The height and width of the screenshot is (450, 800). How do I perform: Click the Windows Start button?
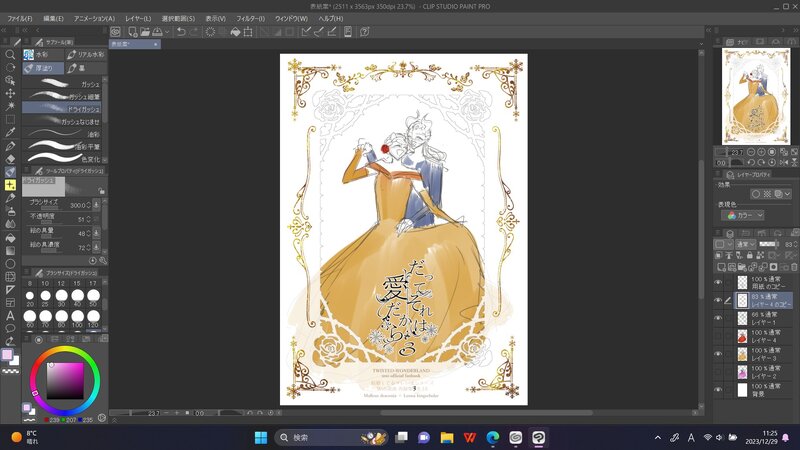(x=260, y=437)
